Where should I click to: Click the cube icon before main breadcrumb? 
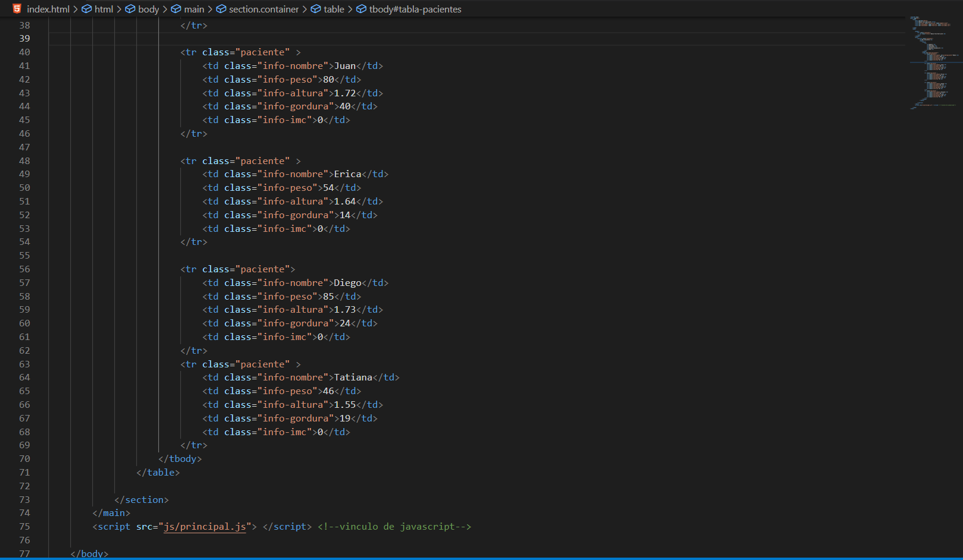tap(176, 9)
